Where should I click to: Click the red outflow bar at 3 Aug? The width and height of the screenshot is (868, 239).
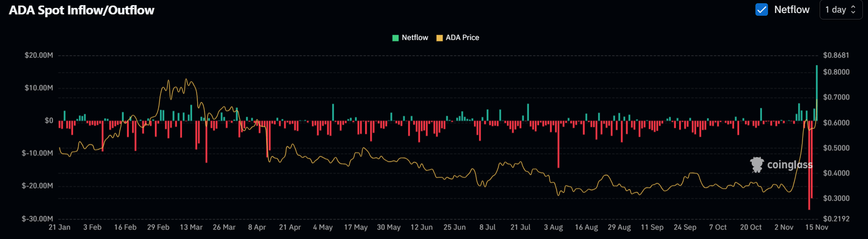click(558, 144)
